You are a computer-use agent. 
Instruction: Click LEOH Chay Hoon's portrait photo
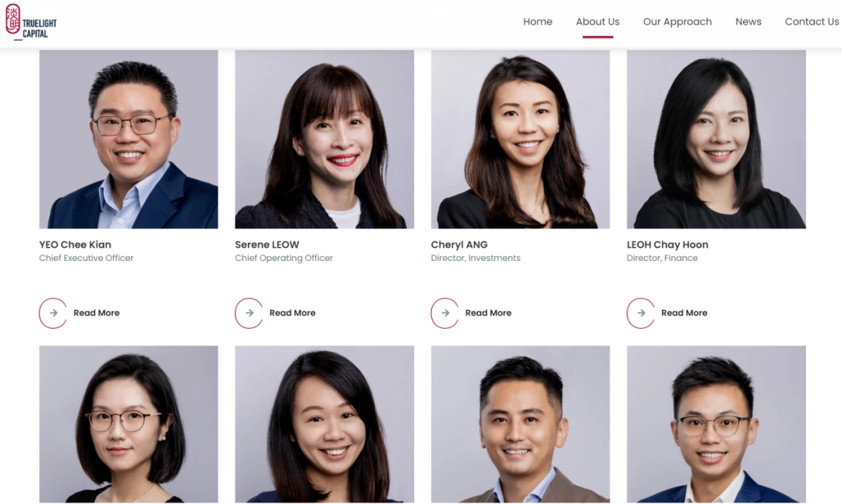(x=716, y=139)
